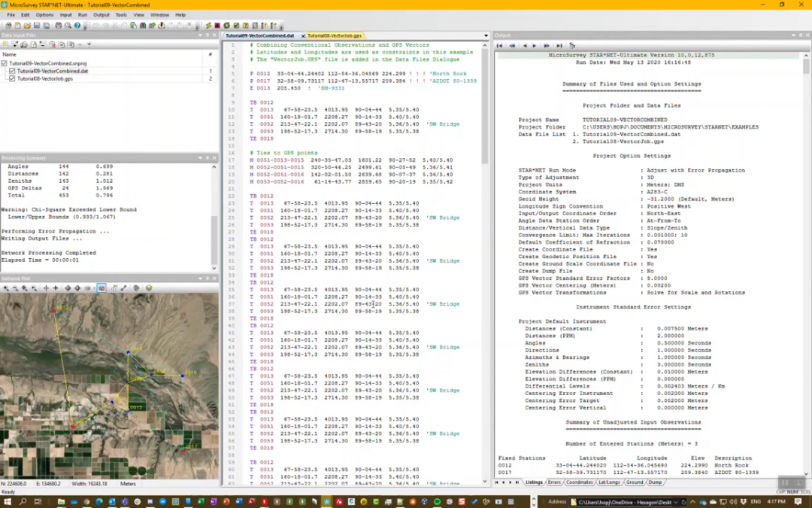
Task: Open the Data Input Files panel dropdown arrow
Action: point(200,35)
